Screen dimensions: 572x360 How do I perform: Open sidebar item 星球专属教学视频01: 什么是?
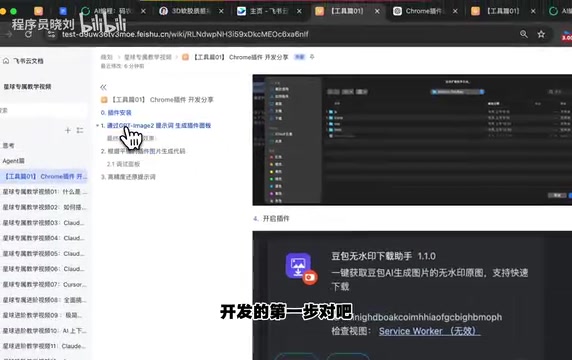point(44,192)
